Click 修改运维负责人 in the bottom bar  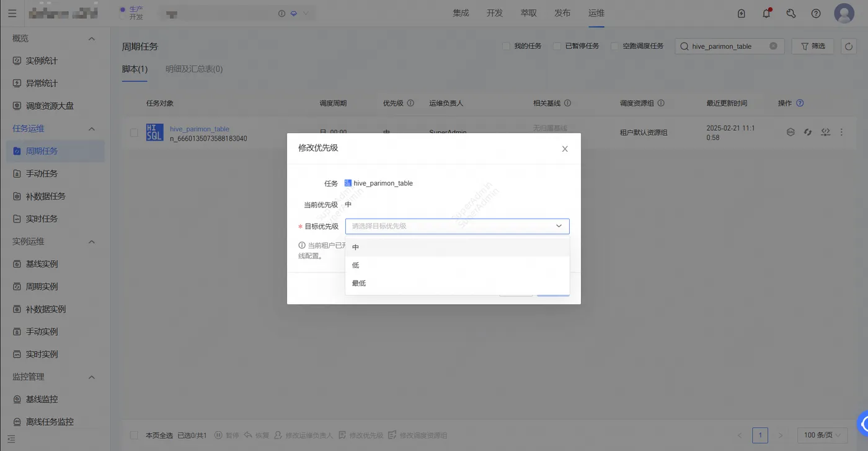click(303, 436)
